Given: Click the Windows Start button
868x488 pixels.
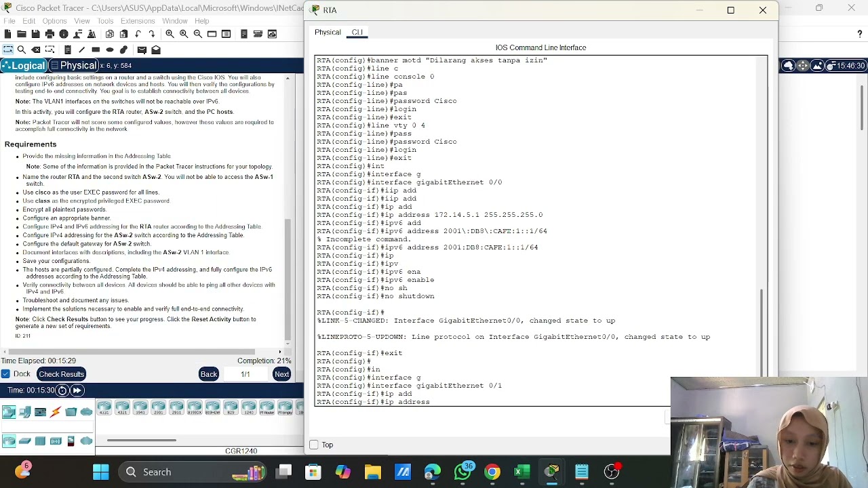Looking at the screenshot, I should click(x=100, y=472).
